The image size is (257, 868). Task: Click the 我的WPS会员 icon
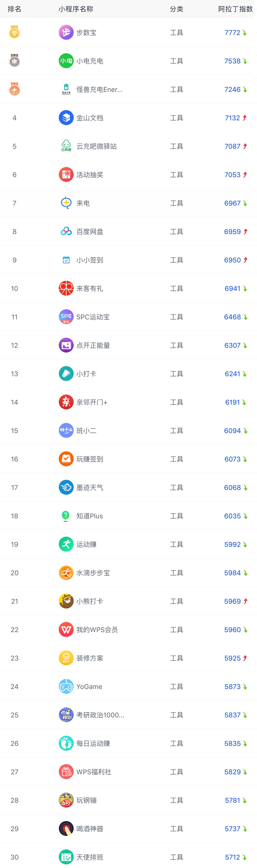(x=66, y=630)
